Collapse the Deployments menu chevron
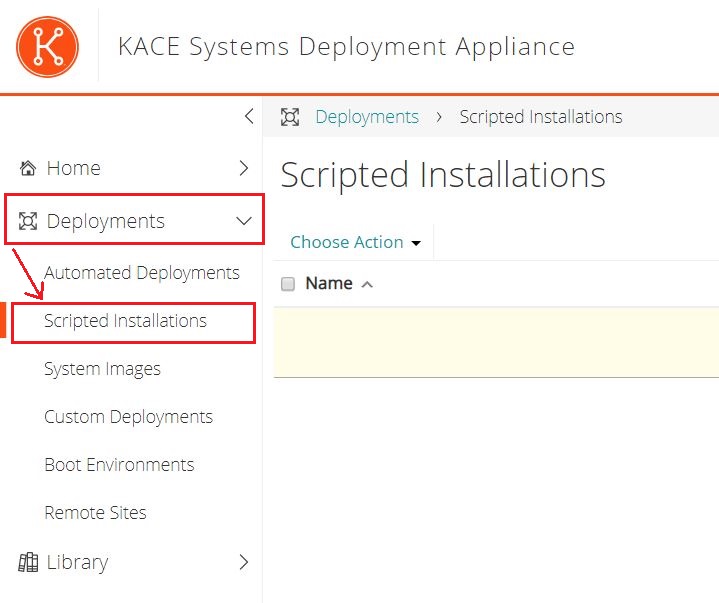Screen dimensions: 719x603 [x=243, y=221]
